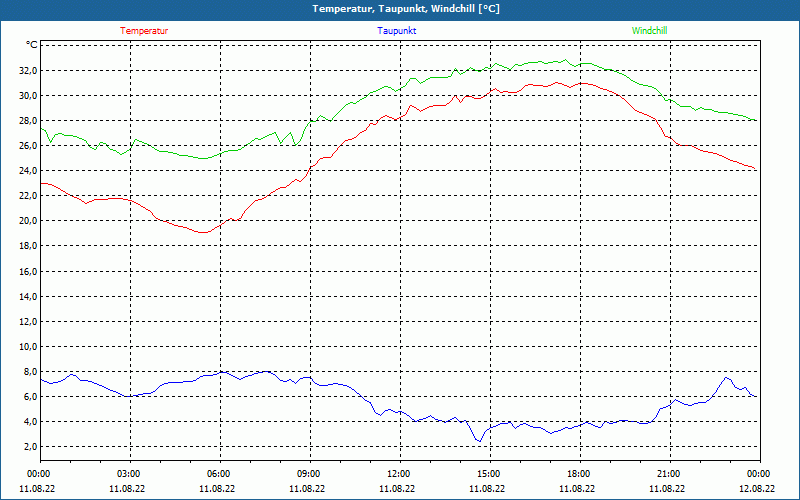Click the 6,0 y-axis value
The height and width of the screenshot is (500, 800).
30,396
